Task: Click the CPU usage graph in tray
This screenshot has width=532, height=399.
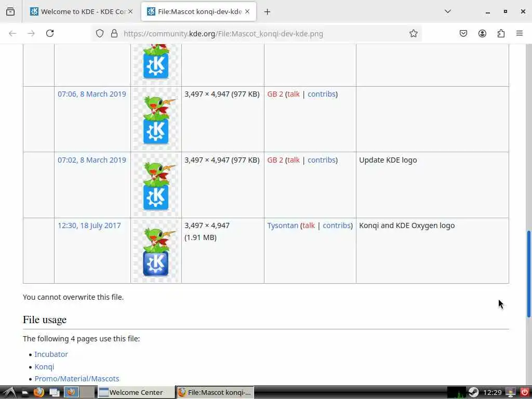Action: pos(457,393)
